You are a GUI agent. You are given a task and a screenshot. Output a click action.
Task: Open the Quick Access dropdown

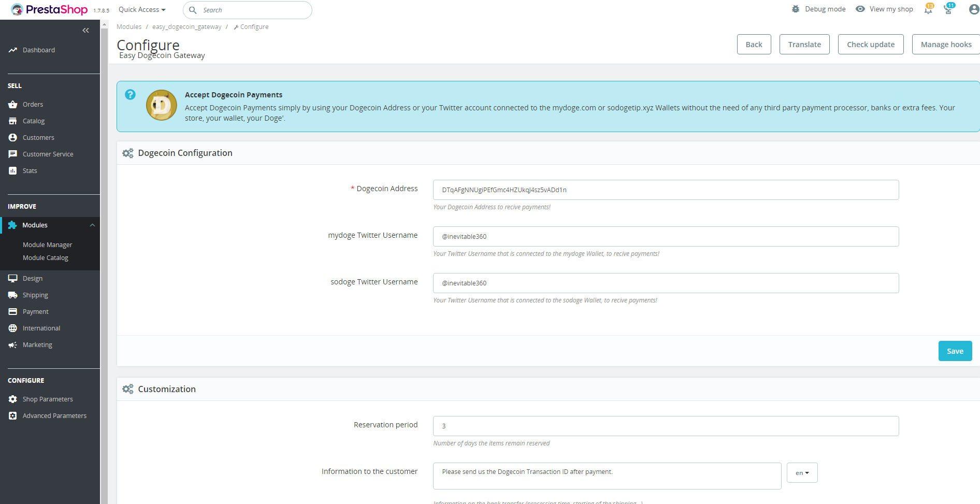[x=142, y=10]
